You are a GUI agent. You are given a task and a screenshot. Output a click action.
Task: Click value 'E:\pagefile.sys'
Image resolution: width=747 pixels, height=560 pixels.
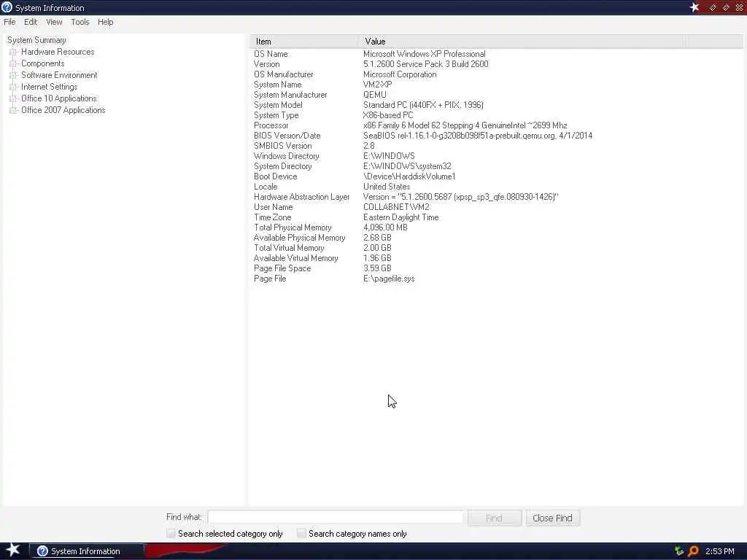pos(389,279)
